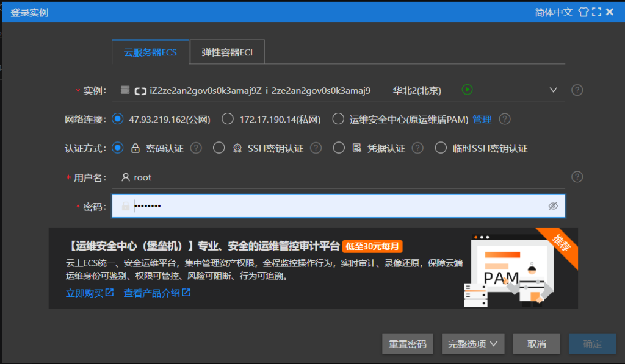Show password using the eye icon
Viewport: 625px width, 364px height.
pyautogui.click(x=553, y=206)
